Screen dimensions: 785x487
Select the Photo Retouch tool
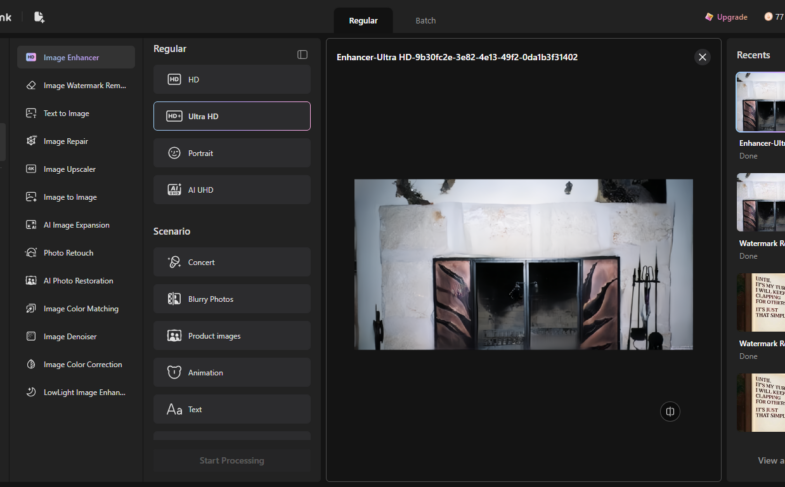[x=76, y=253]
